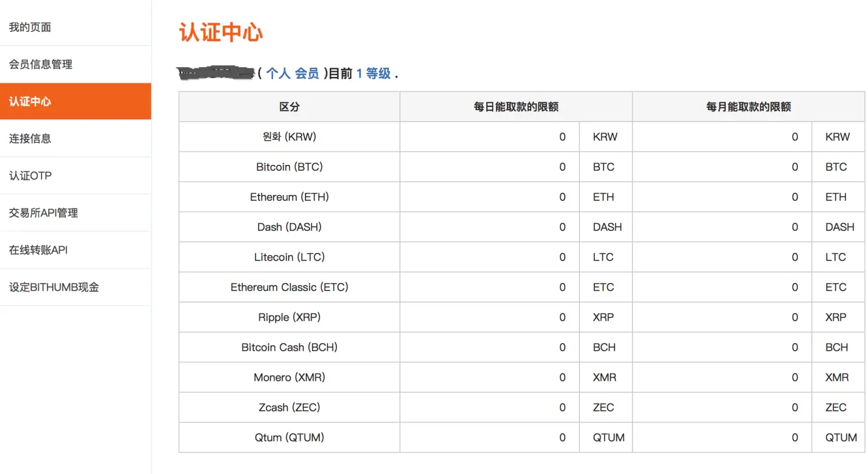Click the 每日能取款的限额 column header
This screenshot has width=868, height=474.
click(x=515, y=106)
